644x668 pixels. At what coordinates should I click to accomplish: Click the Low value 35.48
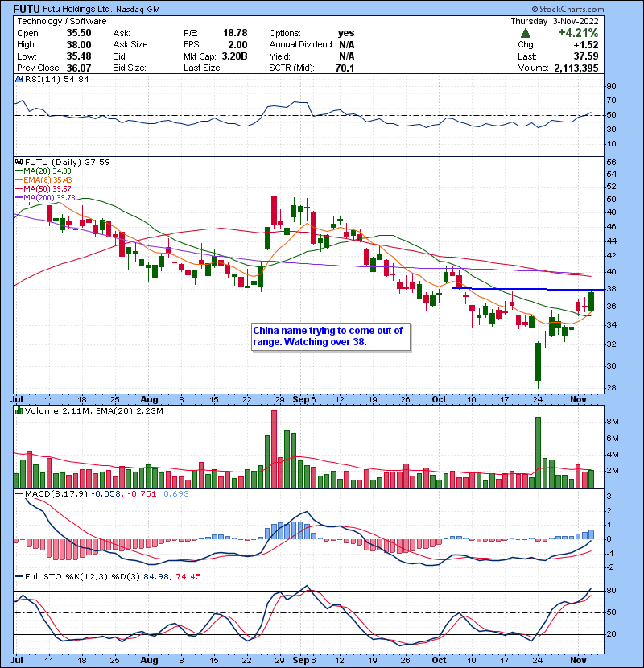pyautogui.click(x=78, y=56)
